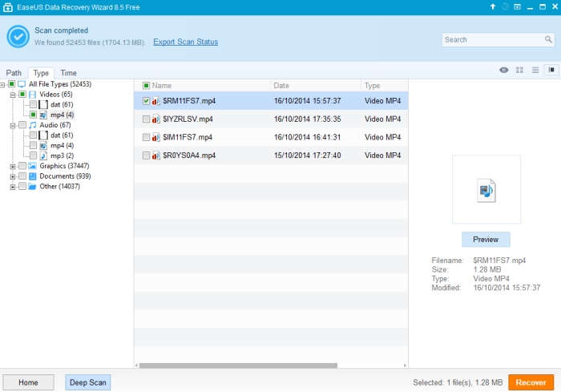
Task: Click the $IM11FS7.mp4 filename text
Action: coord(188,137)
